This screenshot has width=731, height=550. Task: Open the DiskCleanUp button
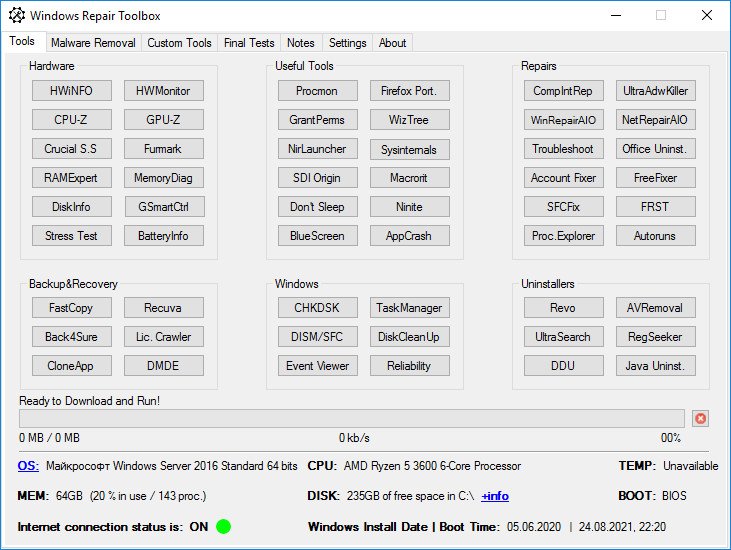tap(409, 337)
